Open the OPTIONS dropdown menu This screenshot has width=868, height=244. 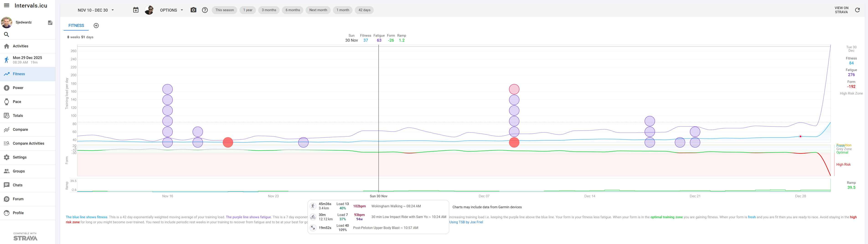click(172, 10)
